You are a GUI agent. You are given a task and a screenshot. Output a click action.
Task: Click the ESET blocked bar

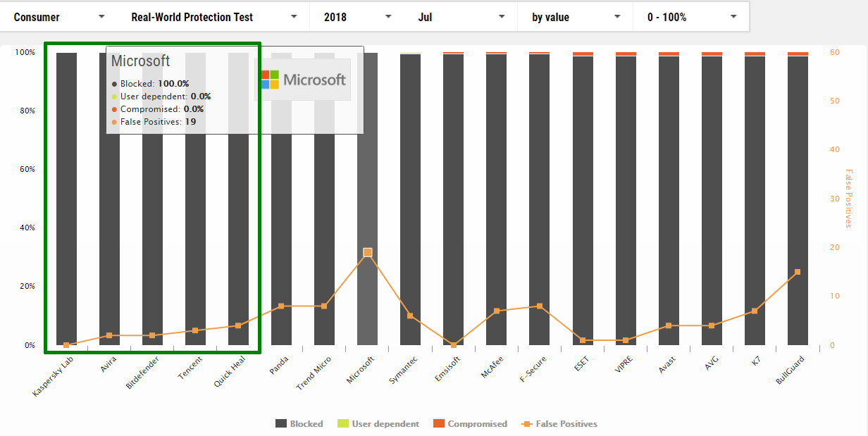point(583,201)
